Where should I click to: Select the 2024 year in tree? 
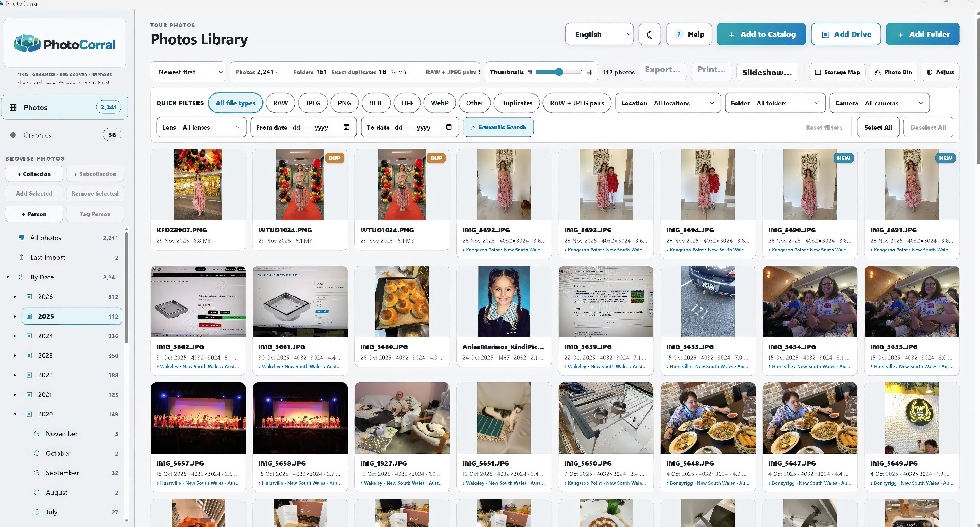[x=72, y=336]
